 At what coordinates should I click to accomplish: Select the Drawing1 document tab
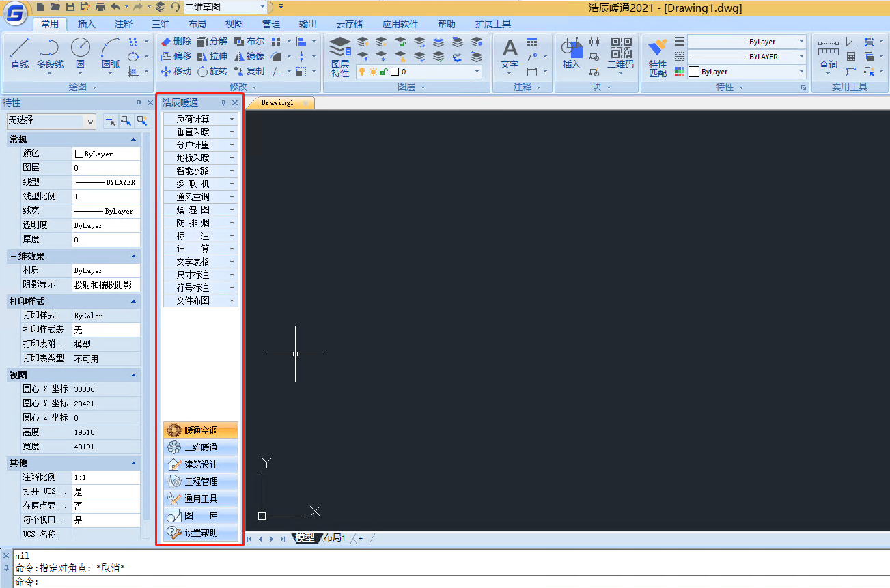pos(280,103)
